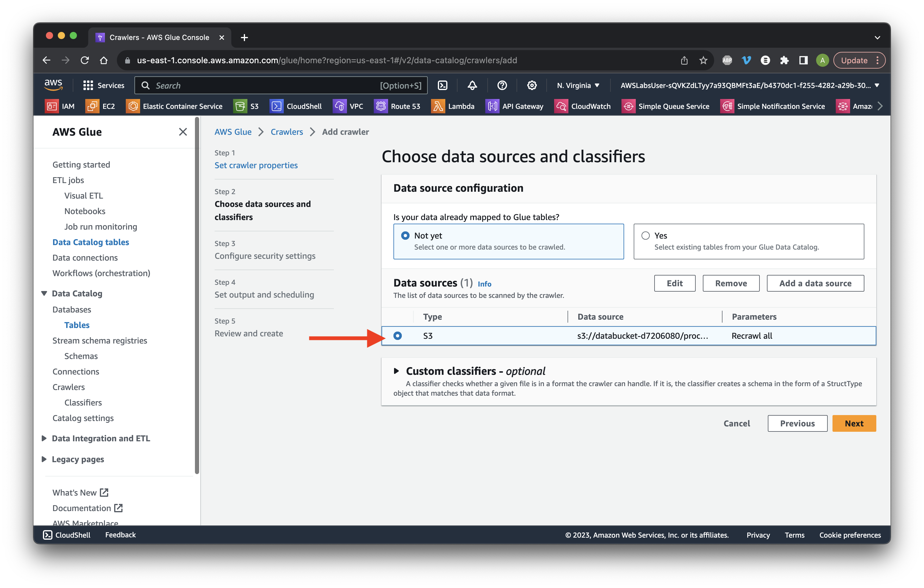Viewport: 924px width, 588px height.
Task: Expand the Legacy pages section
Action: pyautogui.click(x=44, y=459)
